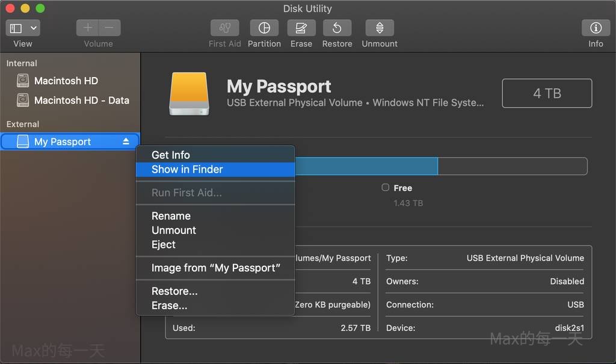This screenshot has height=364, width=616.
Task: Click the eject icon beside My Passport
Action: point(126,141)
